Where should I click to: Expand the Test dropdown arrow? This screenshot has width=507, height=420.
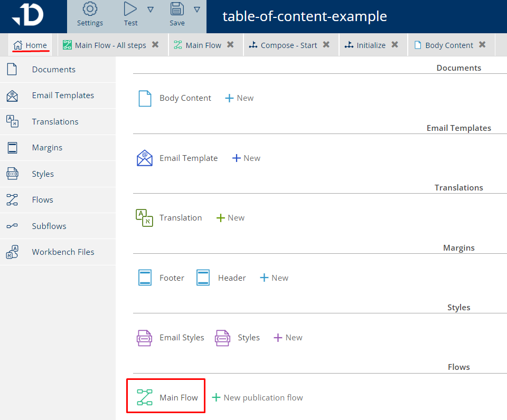[x=151, y=9]
